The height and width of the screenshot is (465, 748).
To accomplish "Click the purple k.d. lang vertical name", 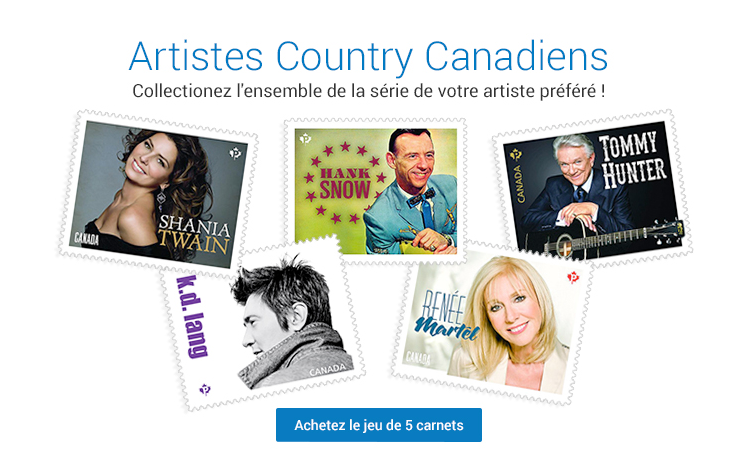I will click(x=185, y=317).
